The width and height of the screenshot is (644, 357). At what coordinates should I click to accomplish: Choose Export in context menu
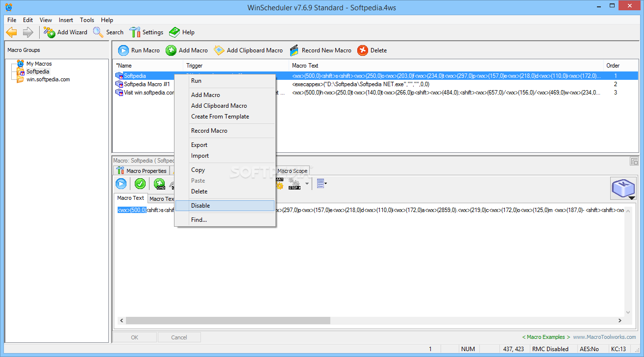coord(225,145)
